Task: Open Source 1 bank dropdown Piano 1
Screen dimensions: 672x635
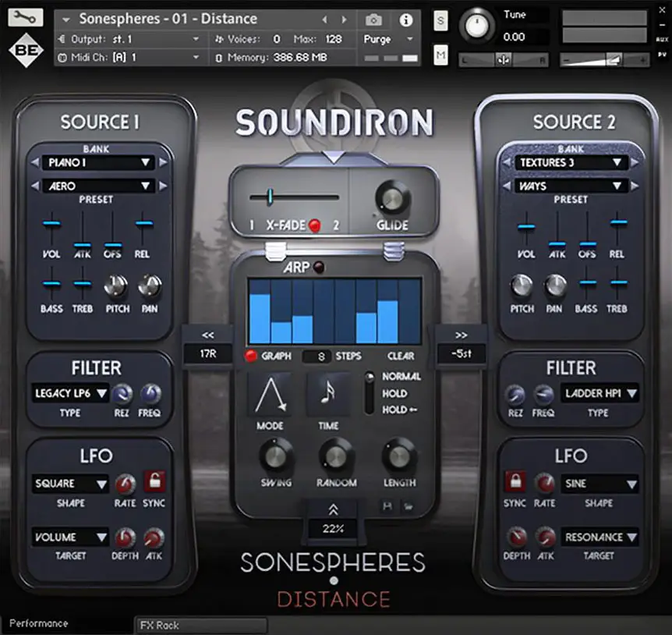Action: click(x=98, y=162)
